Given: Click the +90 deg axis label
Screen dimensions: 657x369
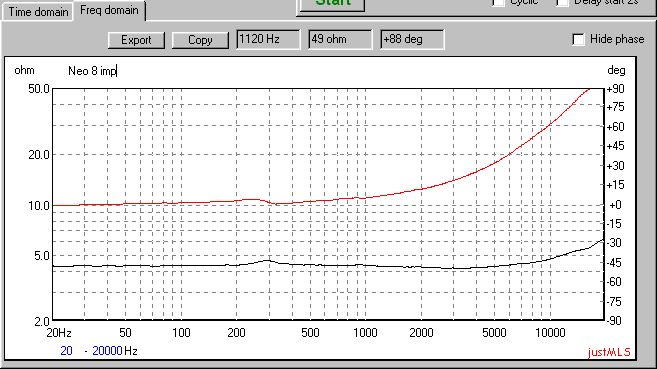Looking at the screenshot, I should click(616, 89).
